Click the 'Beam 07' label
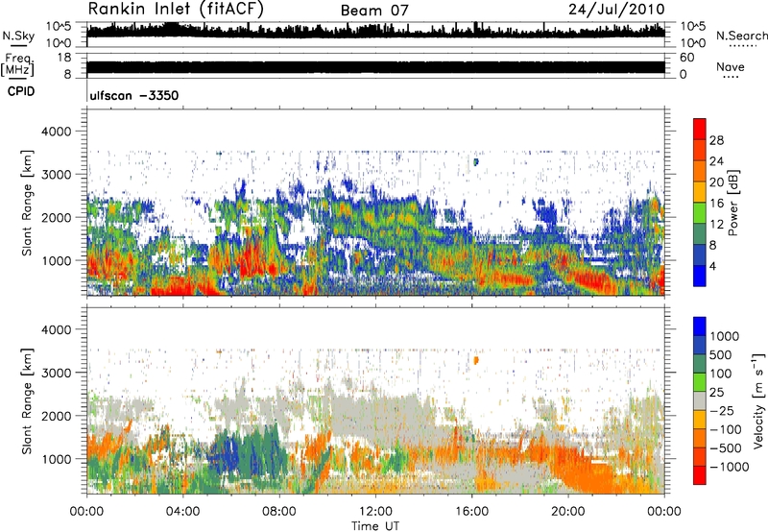The height and width of the screenshot is (532, 768). [374, 11]
